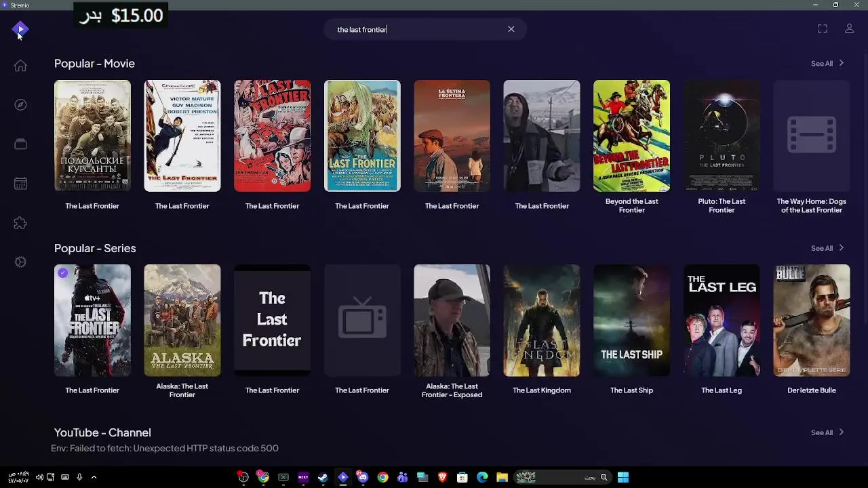Screen dimensions: 868x488
Task: Expand Popular - Series with the chevron arrow
Action: pos(842,248)
